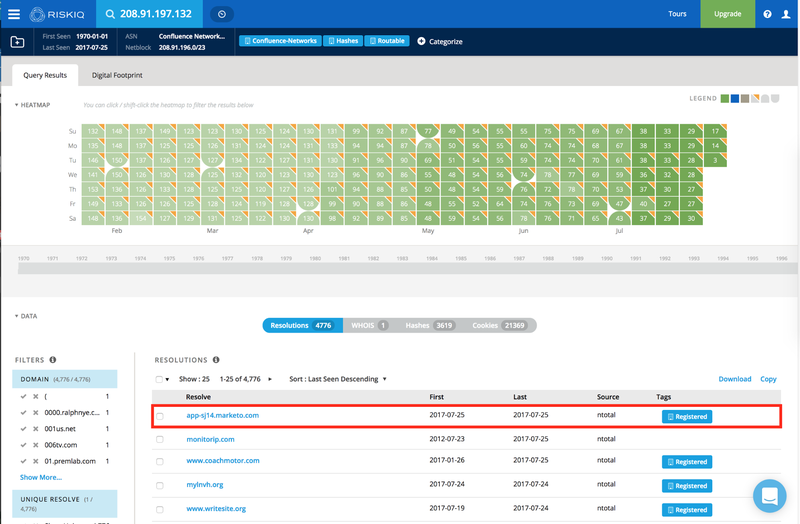
Task: Click the Confluence-Networks tag
Action: click(280, 41)
